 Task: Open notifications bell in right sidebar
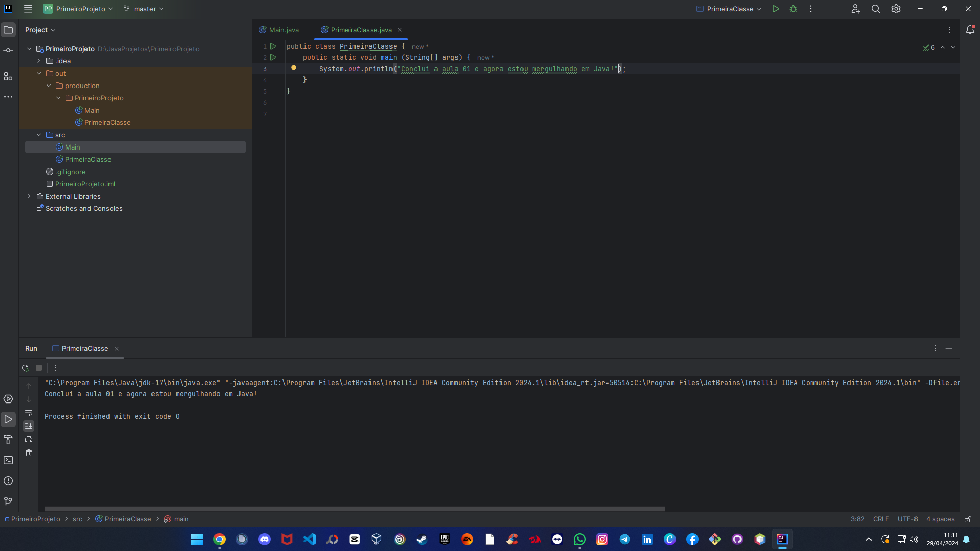pyautogui.click(x=970, y=30)
